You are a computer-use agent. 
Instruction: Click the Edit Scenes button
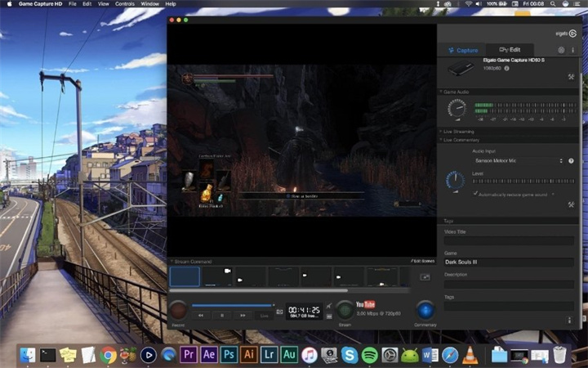(x=423, y=261)
